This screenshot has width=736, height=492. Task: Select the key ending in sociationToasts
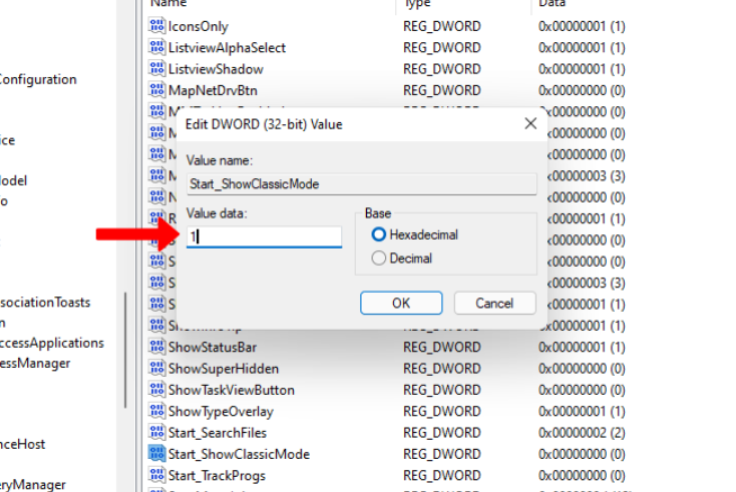tap(45, 302)
